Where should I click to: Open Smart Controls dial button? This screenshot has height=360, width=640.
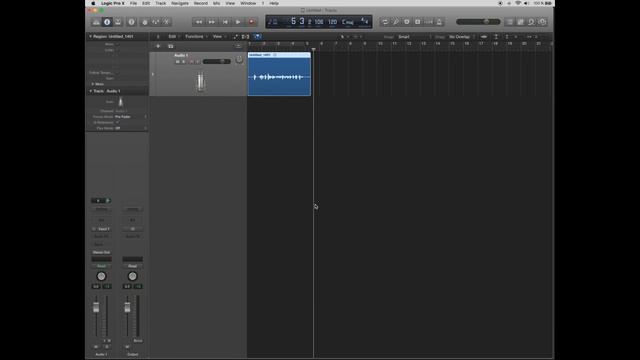coord(144,22)
